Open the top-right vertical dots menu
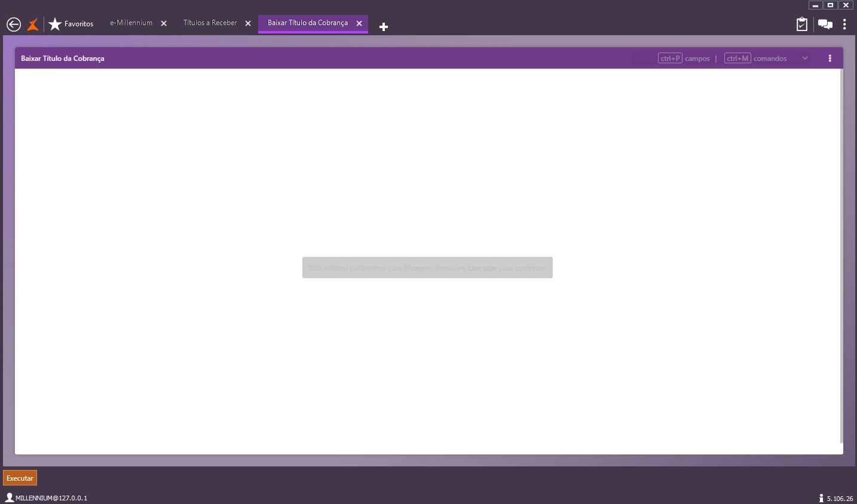This screenshot has height=504, width=857. coord(844,24)
